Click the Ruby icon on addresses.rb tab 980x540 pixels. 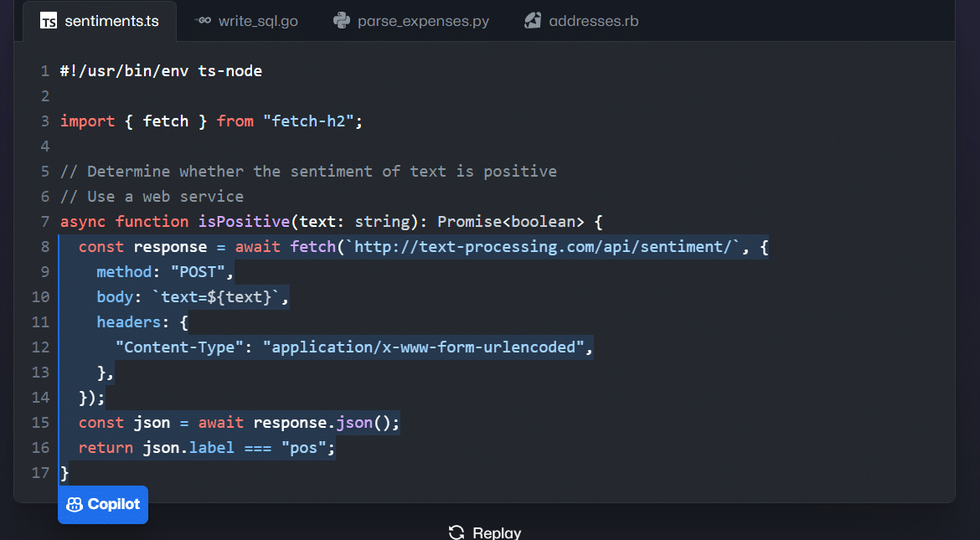(533, 21)
